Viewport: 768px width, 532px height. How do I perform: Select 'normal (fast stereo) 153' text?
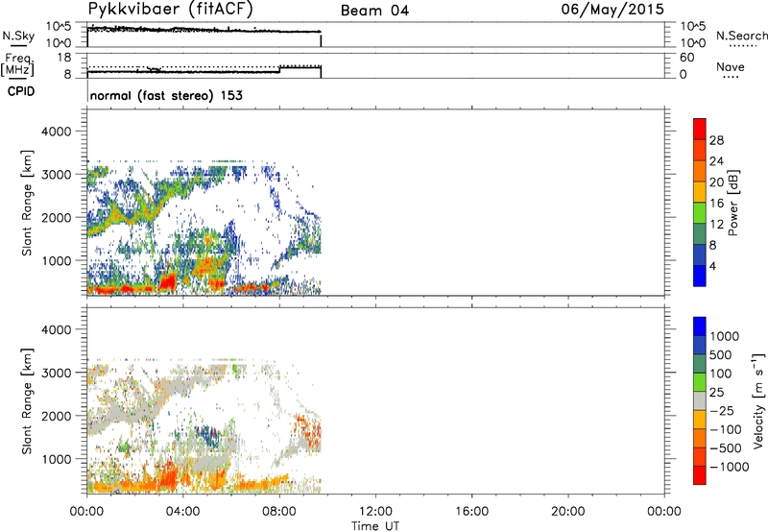pos(166,95)
